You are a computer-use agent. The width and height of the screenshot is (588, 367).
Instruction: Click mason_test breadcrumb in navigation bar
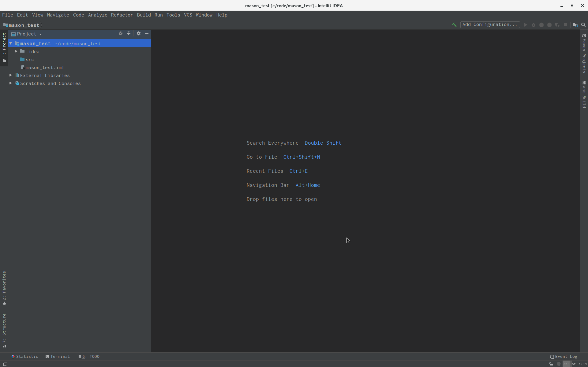pos(21,25)
